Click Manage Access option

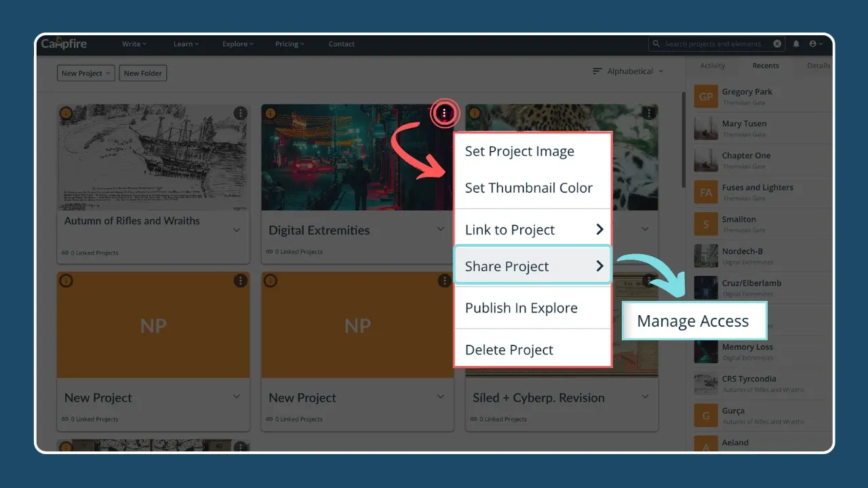pos(692,321)
